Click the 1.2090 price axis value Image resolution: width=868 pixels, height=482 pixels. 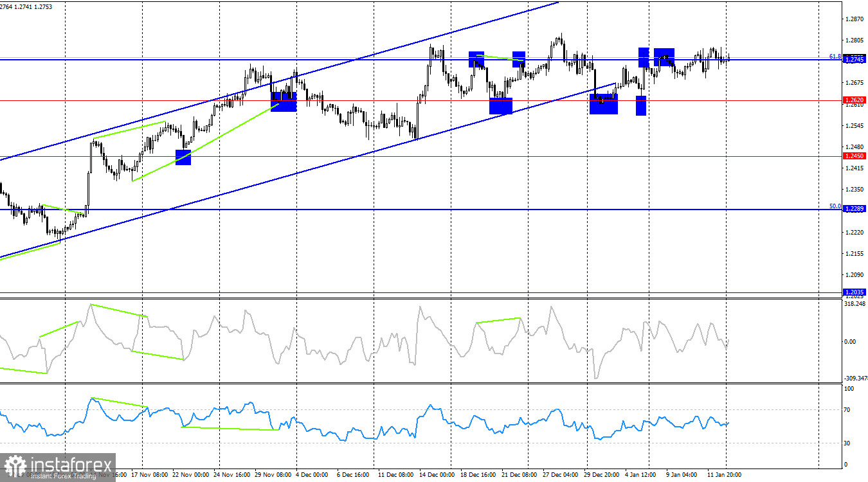[x=854, y=275]
